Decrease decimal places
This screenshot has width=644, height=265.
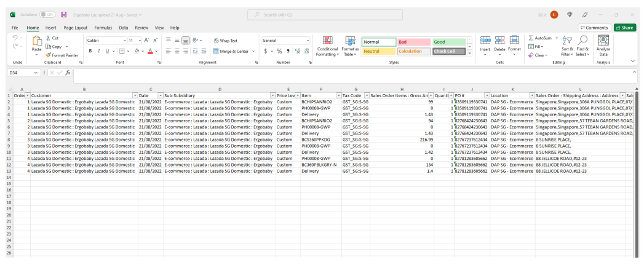point(306,52)
